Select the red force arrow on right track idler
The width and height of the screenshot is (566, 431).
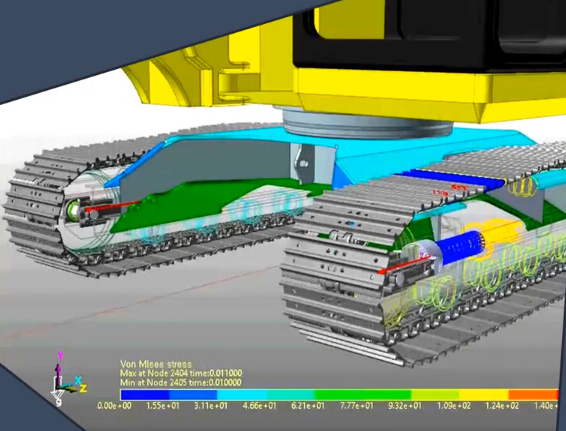[401, 266]
